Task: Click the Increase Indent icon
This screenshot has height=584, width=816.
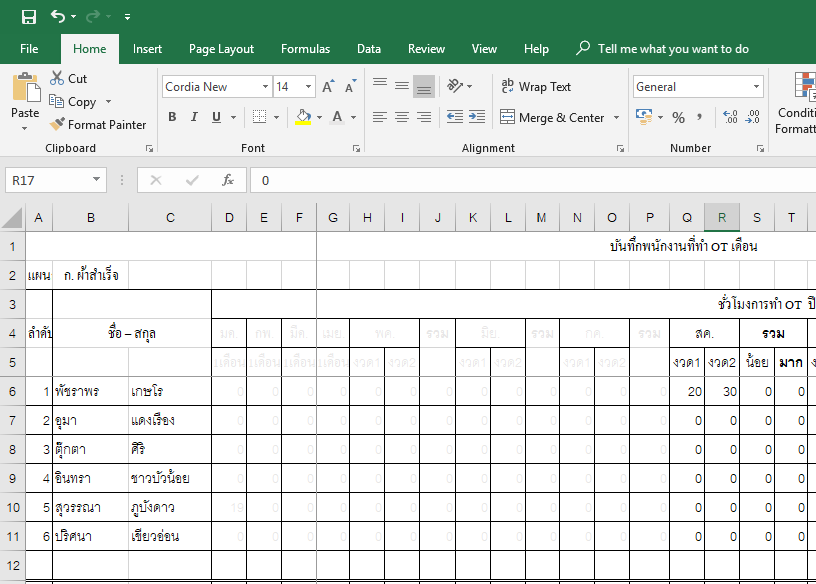Action: [477, 117]
